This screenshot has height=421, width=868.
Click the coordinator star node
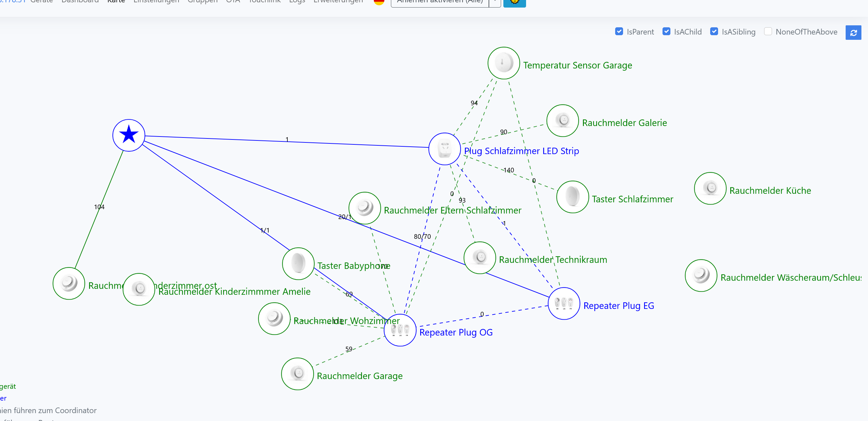coord(129,135)
